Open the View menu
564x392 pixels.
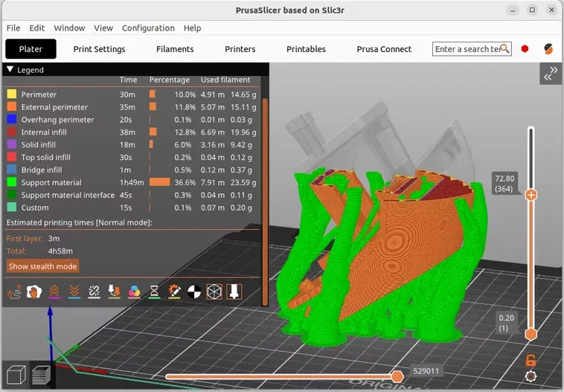103,28
